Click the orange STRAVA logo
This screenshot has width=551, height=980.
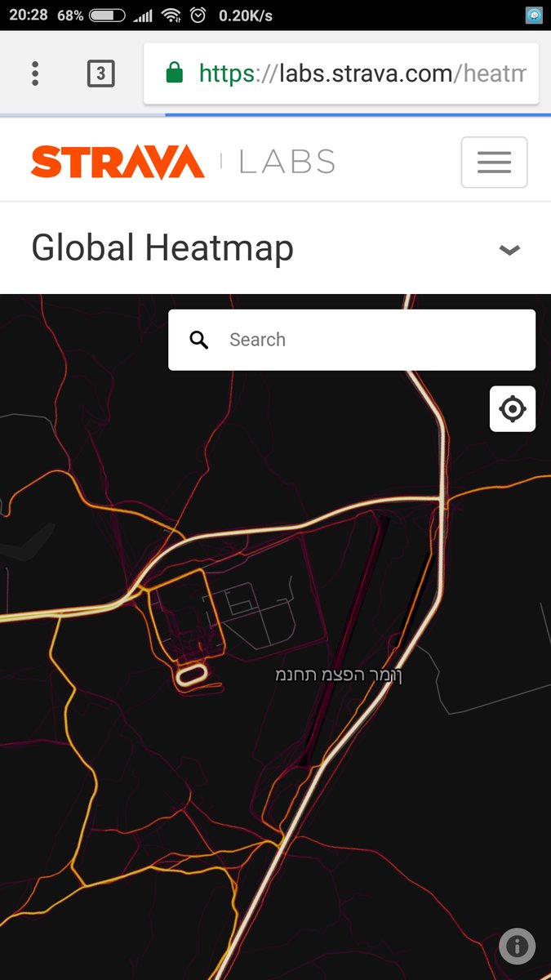tap(118, 162)
